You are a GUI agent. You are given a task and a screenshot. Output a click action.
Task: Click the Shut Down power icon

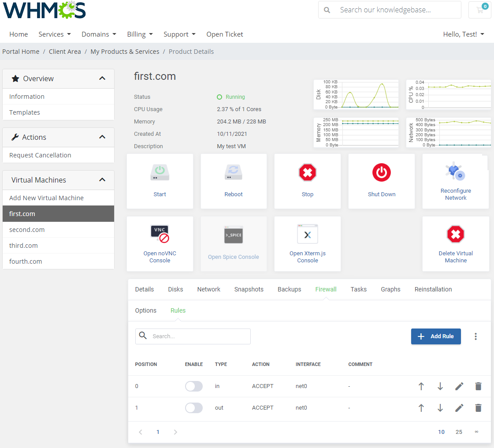(382, 172)
